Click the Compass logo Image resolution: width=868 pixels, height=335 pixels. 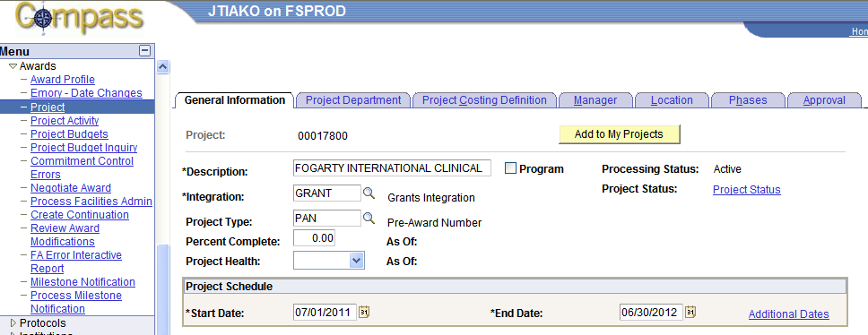[80, 21]
